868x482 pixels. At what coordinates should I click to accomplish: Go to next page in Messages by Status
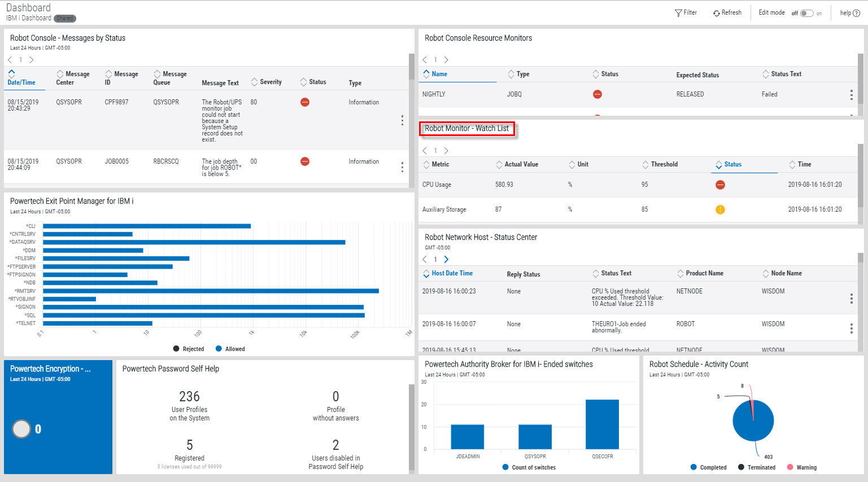[x=31, y=60]
